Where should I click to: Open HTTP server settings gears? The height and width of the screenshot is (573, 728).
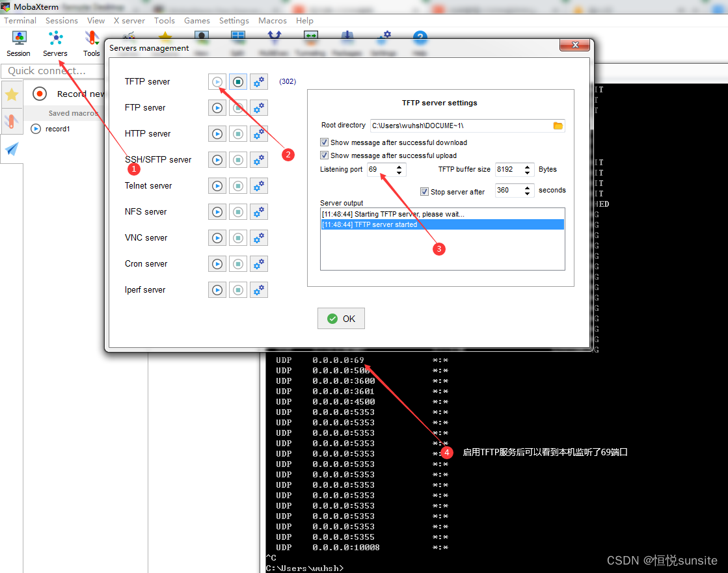point(259,134)
